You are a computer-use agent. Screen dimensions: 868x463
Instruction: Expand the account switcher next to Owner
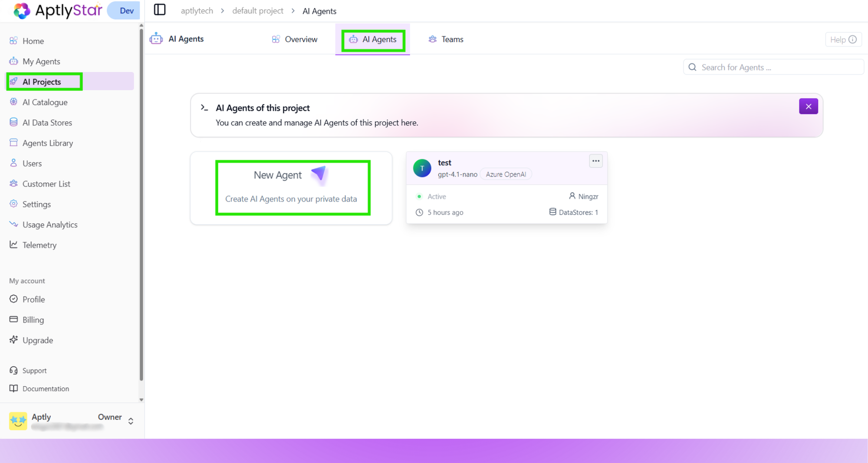[x=130, y=420]
